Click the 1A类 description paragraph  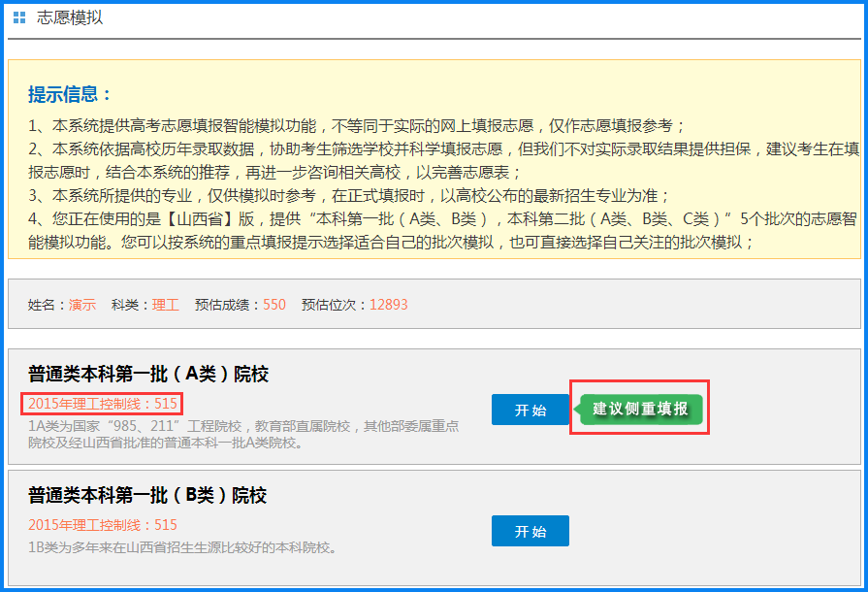tap(243, 434)
